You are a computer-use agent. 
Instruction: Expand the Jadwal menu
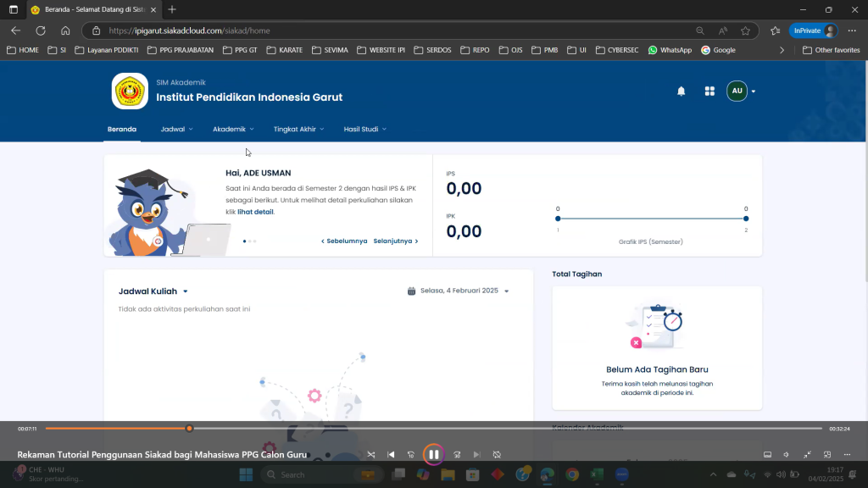176,129
